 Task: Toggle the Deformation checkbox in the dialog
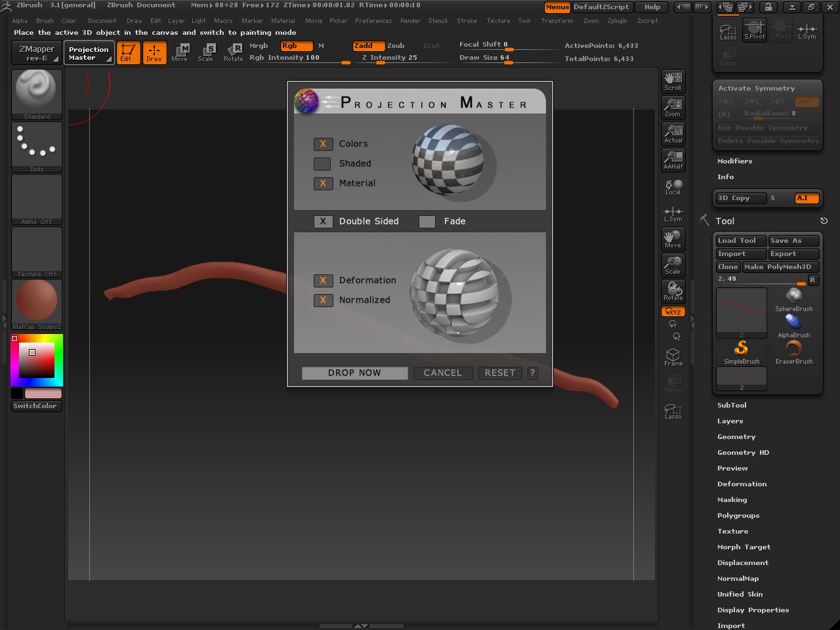(322, 280)
